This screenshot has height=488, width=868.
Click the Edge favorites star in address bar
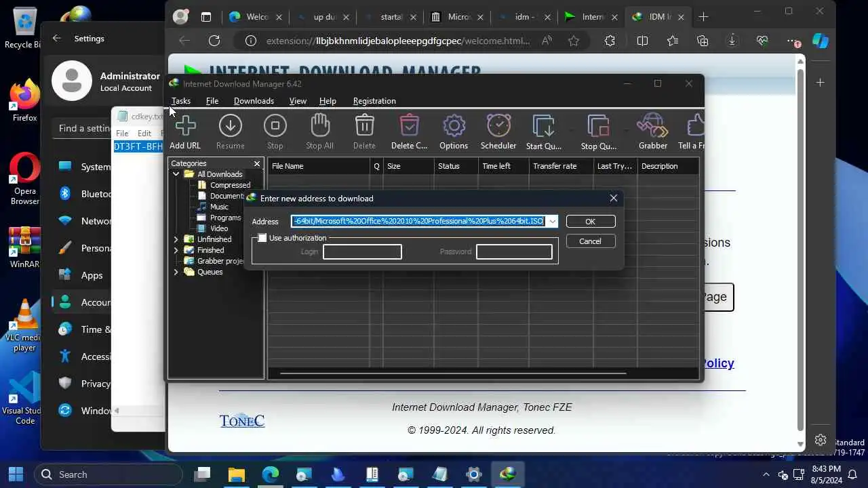574,41
